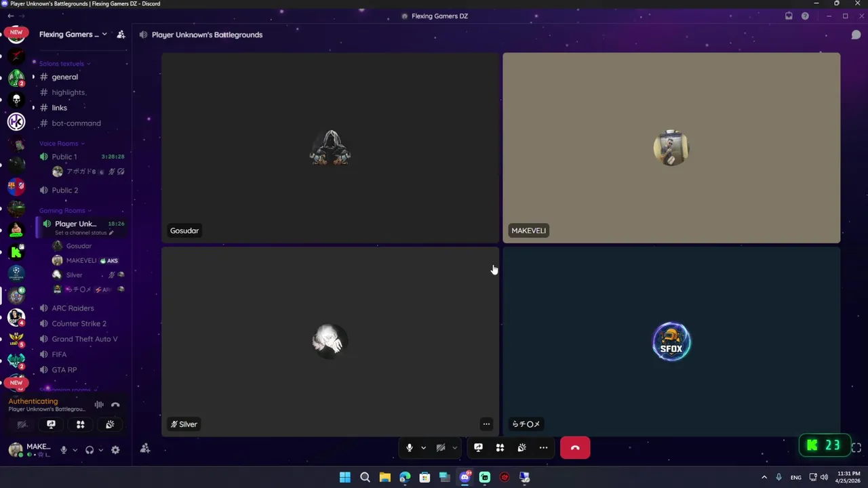Screen dimensions: 868x488
Task: Select Gosudar video tile
Action: pyautogui.click(x=330, y=147)
